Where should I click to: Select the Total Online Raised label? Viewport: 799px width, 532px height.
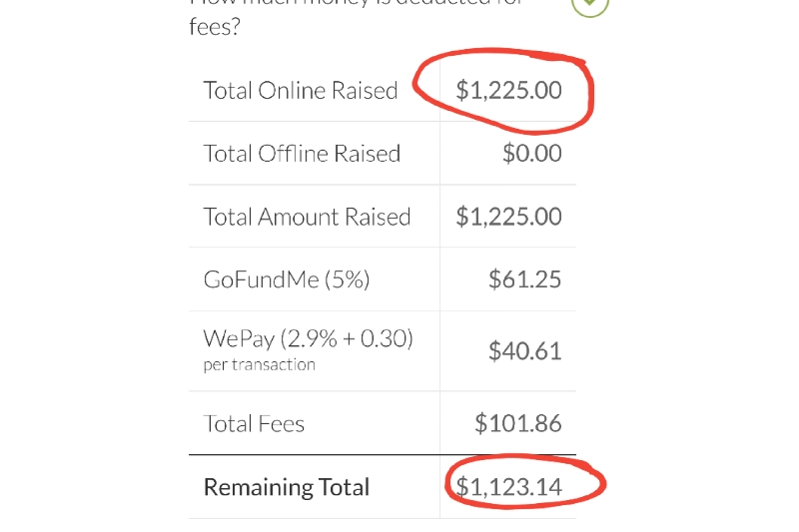click(x=301, y=91)
